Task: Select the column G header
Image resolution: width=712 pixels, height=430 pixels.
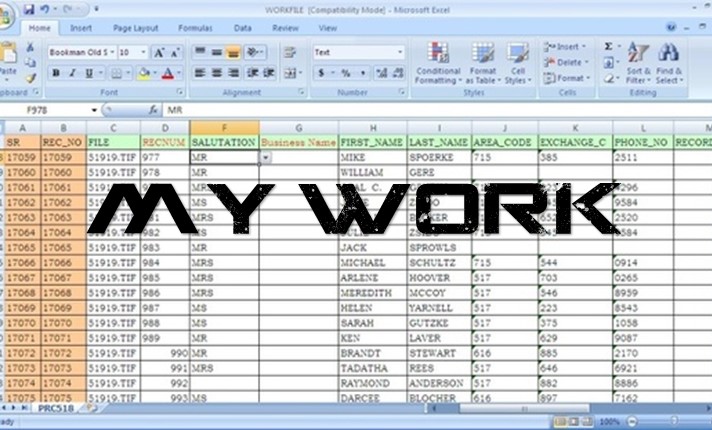Action: [299, 128]
